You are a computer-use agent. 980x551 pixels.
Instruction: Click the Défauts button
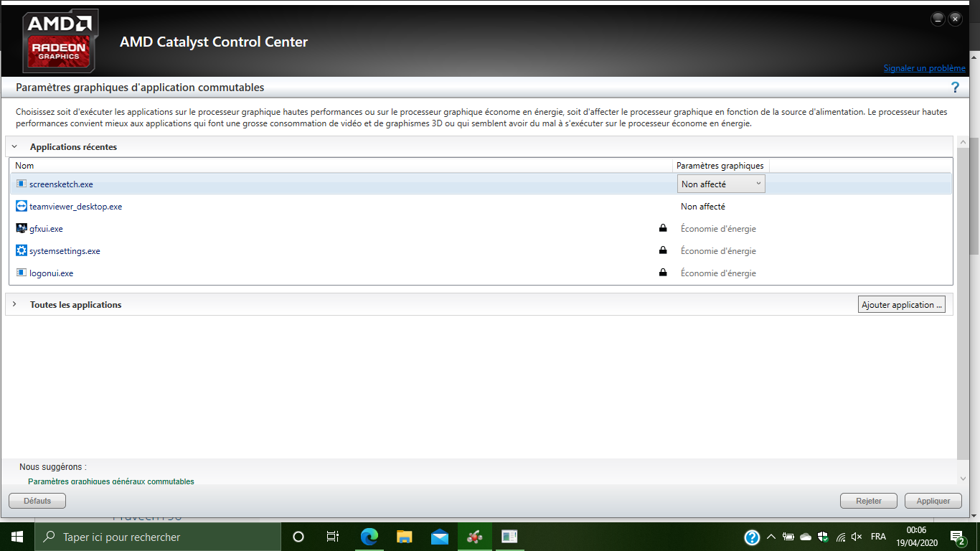click(37, 501)
